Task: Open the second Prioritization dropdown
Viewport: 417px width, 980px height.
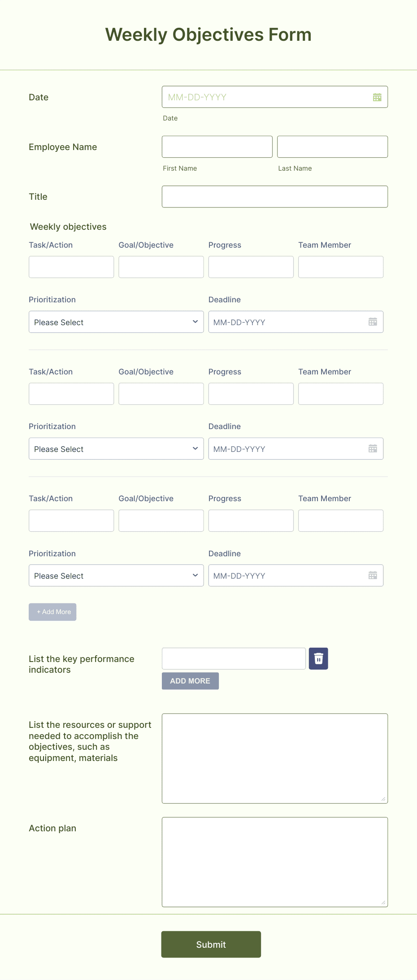Action: tap(116, 448)
